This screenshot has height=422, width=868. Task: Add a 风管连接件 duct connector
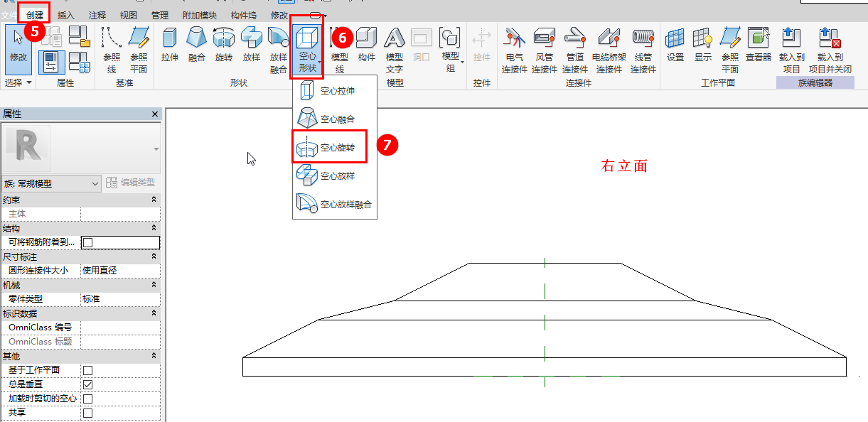click(x=545, y=50)
